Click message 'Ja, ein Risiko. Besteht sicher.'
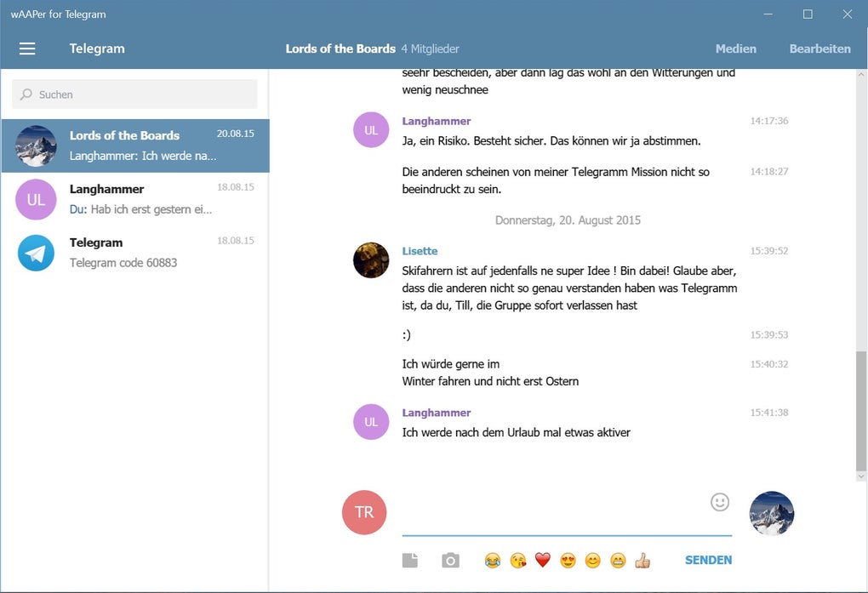868x593 pixels. click(x=551, y=141)
